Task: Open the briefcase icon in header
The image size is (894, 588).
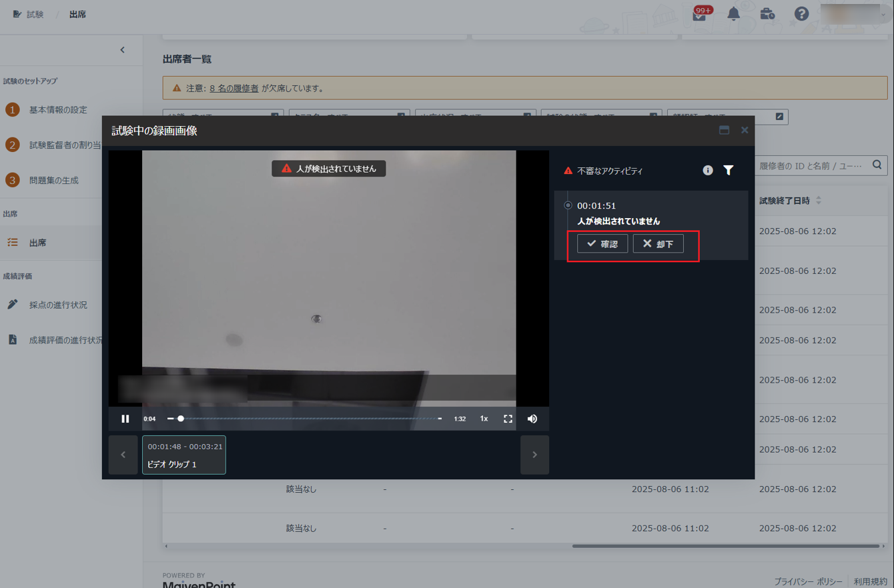Action: [767, 14]
